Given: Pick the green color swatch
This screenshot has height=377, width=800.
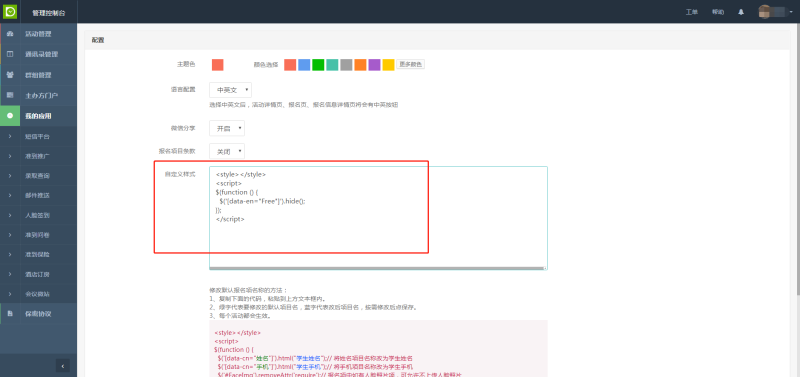Looking at the screenshot, I should pos(318,65).
